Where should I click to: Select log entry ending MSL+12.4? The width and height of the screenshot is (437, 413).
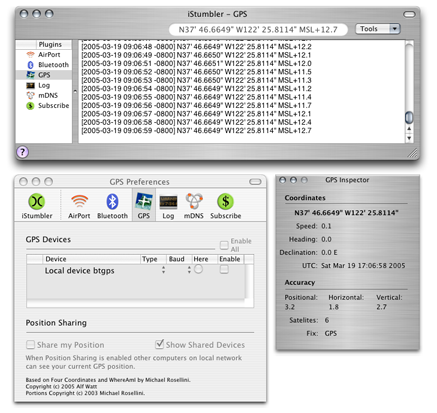196,122
